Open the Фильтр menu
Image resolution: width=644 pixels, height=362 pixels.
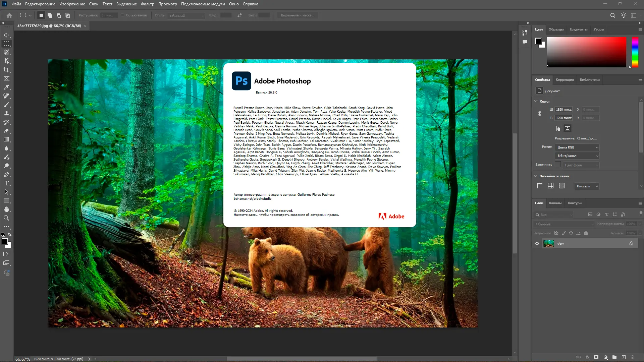(147, 4)
